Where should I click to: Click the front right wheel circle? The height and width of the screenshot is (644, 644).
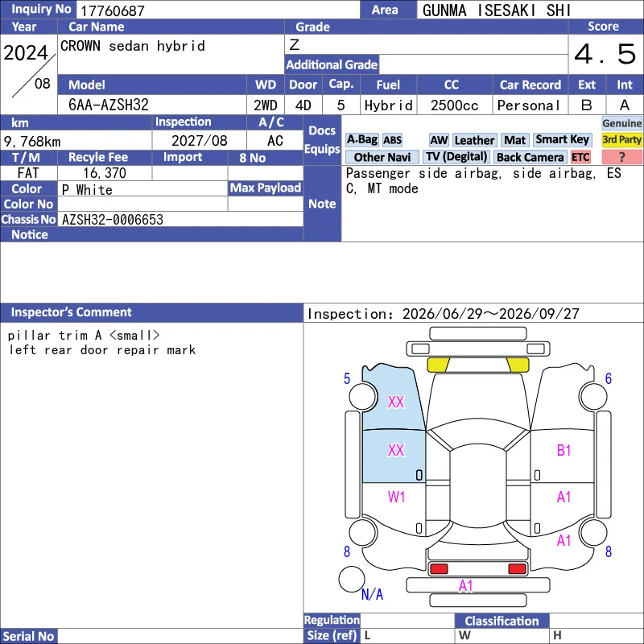pos(593,397)
